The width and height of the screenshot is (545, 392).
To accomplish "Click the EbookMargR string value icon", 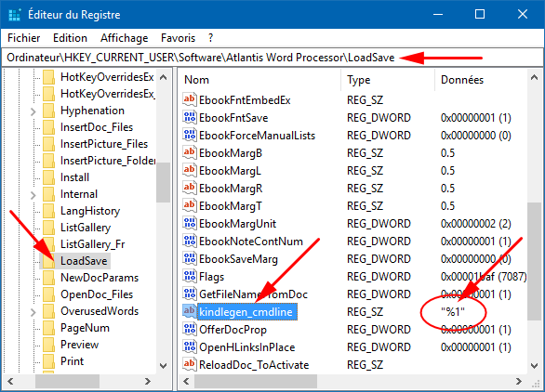I will [x=189, y=189].
